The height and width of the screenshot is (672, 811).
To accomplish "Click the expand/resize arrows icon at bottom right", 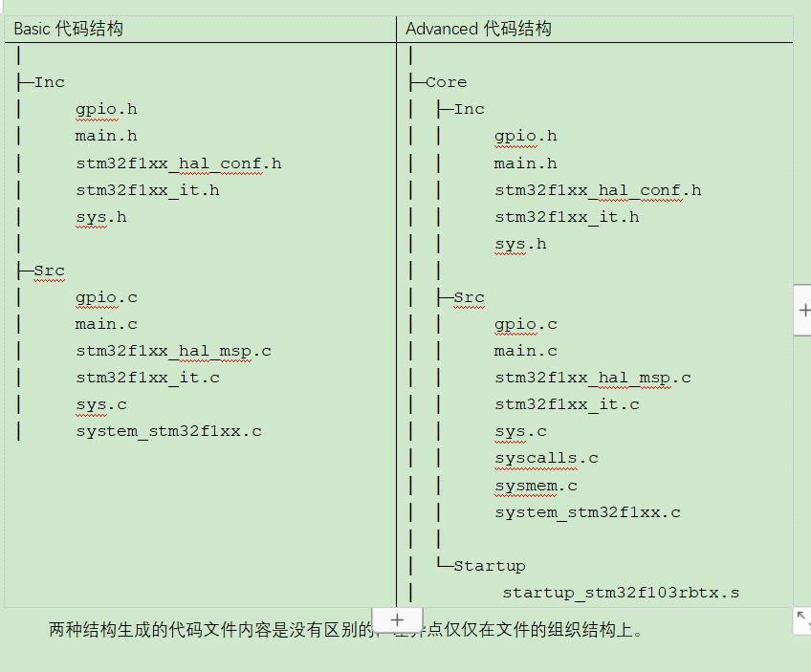I will 803,622.
